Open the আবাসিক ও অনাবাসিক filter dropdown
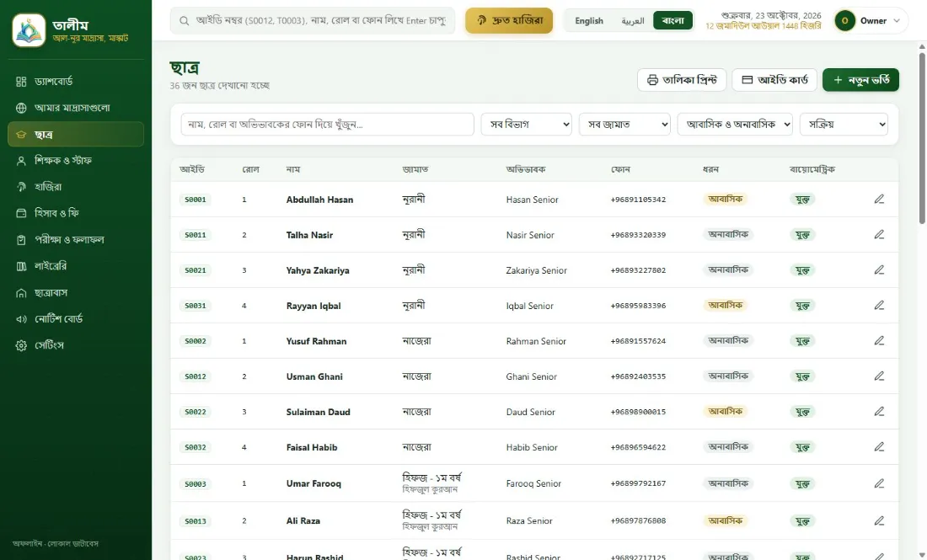The width and height of the screenshot is (927, 560). point(735,125)
